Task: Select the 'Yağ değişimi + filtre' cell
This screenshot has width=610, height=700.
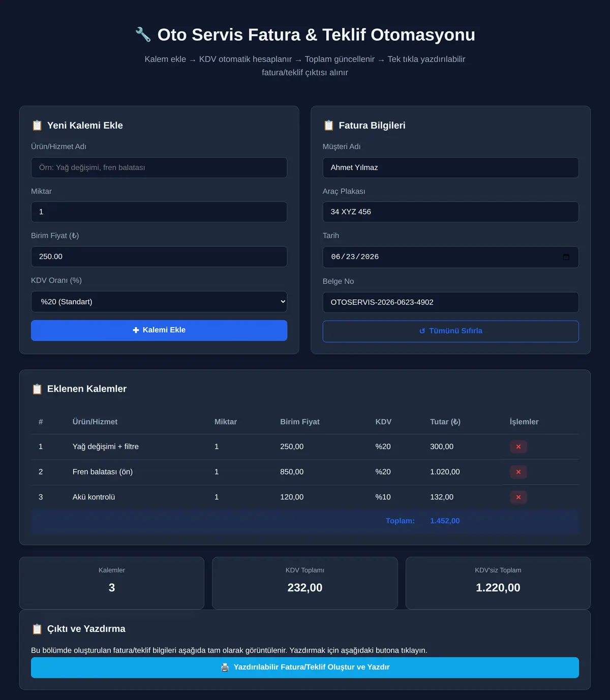Action: (106, 447)
